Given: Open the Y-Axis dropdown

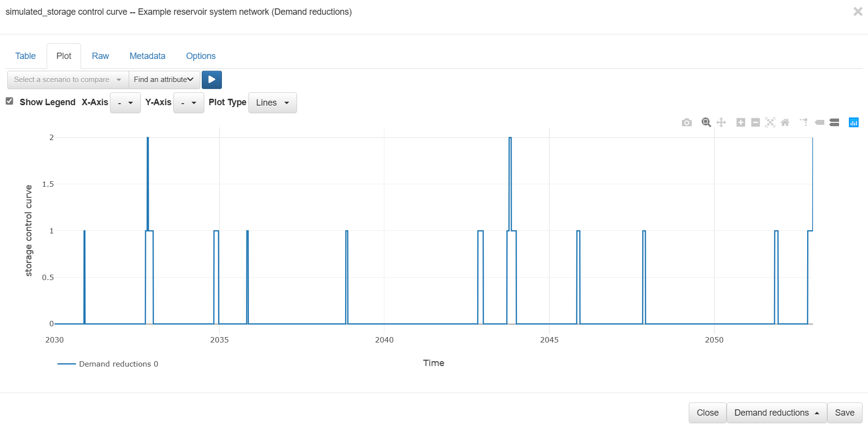Looking at the screenshot, I should click(x=189, y=103).
